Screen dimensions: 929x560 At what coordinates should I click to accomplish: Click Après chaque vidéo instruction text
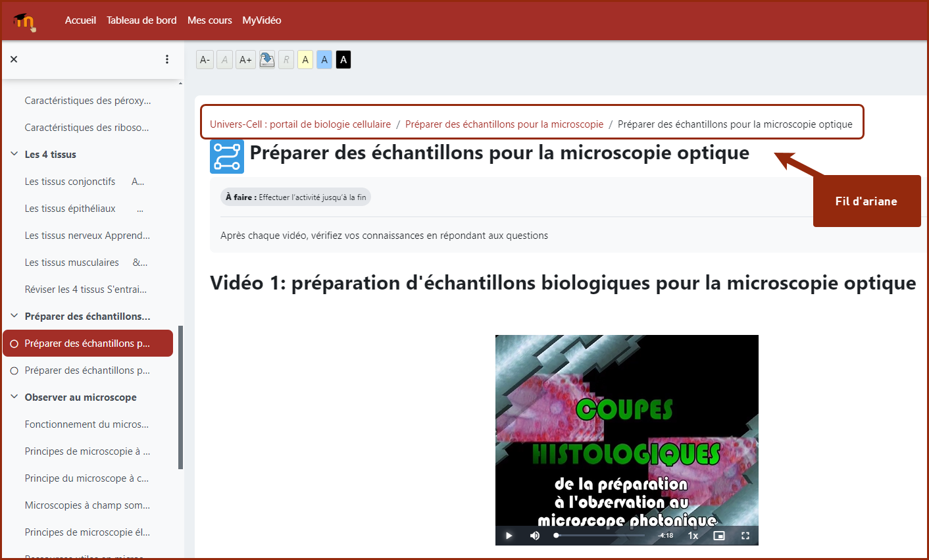(x=384, y=235)
